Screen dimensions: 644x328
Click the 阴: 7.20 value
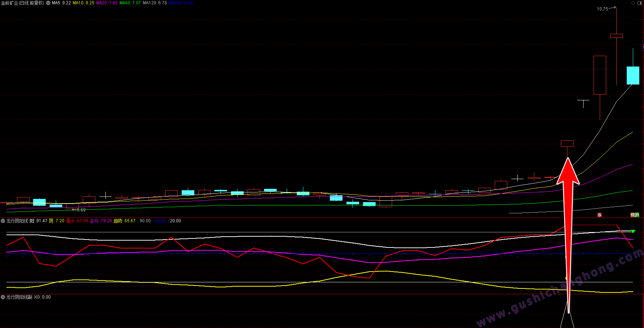coord(57,221)
